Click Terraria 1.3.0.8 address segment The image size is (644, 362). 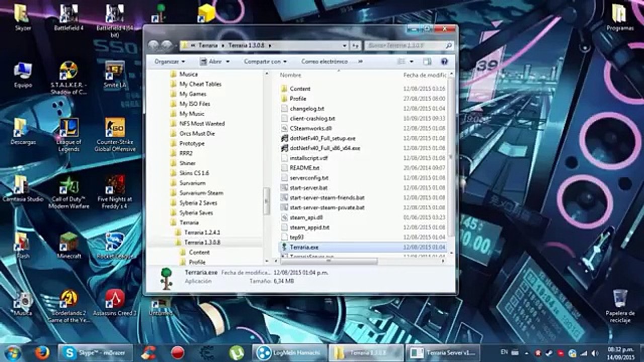248,45
